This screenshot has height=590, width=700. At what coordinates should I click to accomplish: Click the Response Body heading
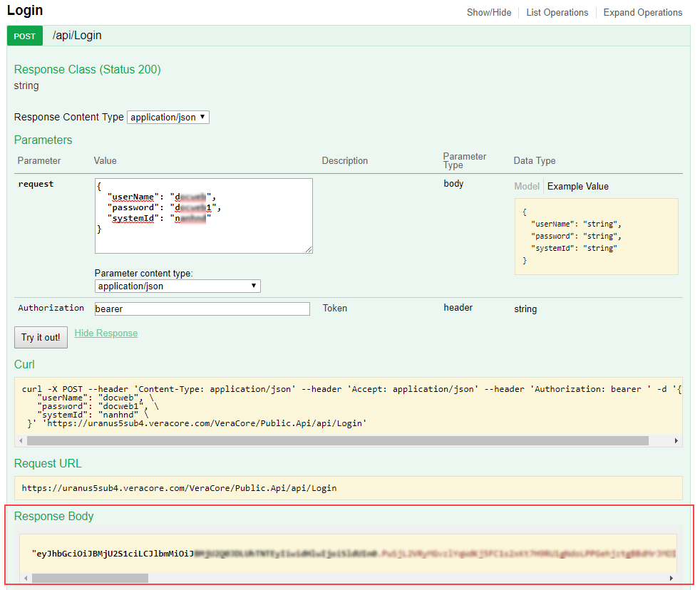click(54, 517)
